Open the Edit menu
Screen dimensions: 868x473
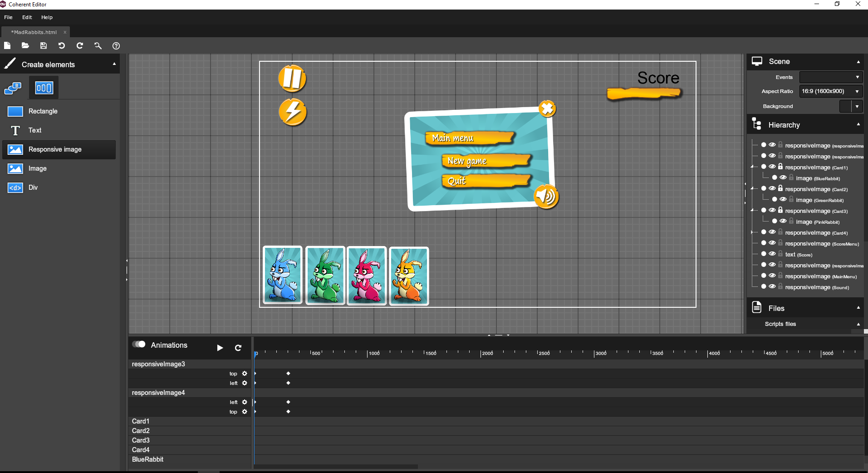tap(27, 17)
